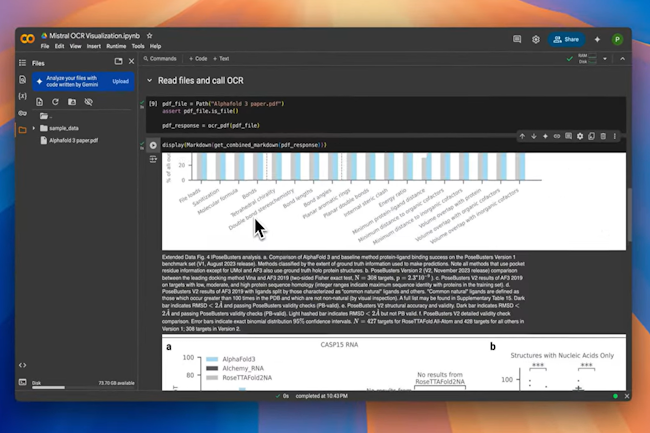Open Files panel in new window
650x433 pixels.
tap(119, 61)
